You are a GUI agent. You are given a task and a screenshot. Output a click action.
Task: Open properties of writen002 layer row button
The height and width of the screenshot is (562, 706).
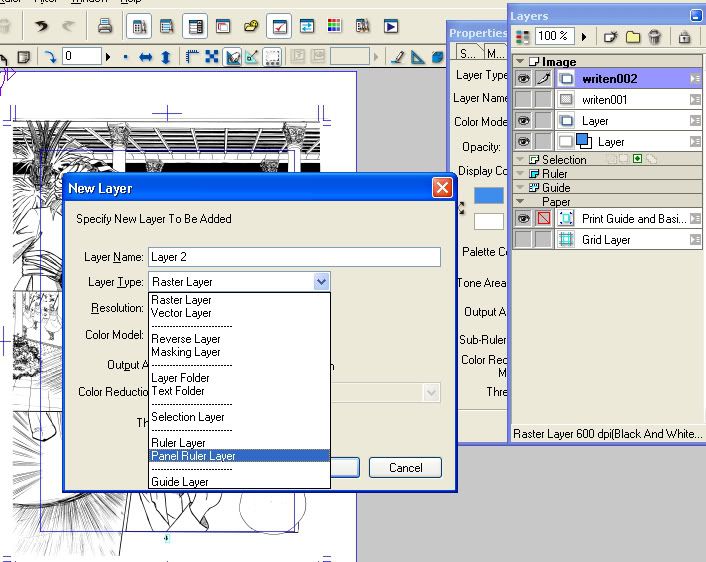click(695, 79)
